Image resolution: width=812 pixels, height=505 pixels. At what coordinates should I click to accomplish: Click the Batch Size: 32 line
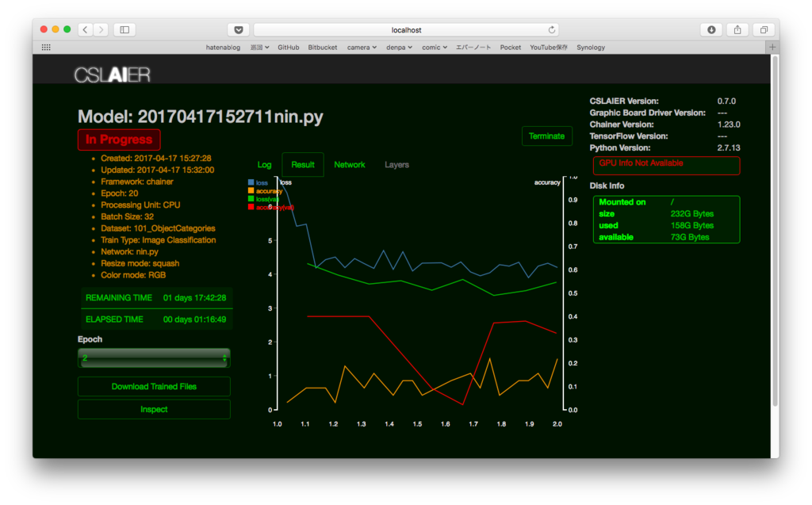coord(127,216)
